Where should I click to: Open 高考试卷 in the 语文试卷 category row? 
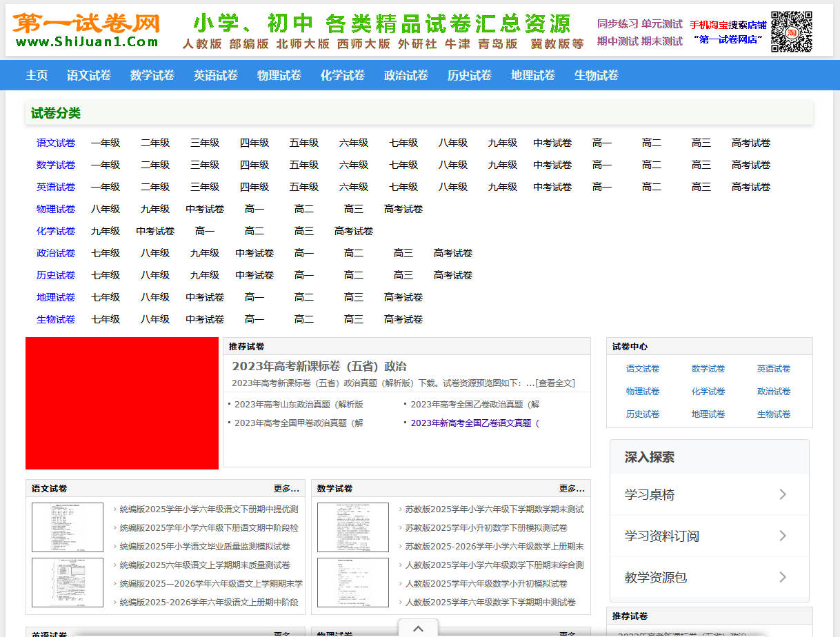(750, 143)
